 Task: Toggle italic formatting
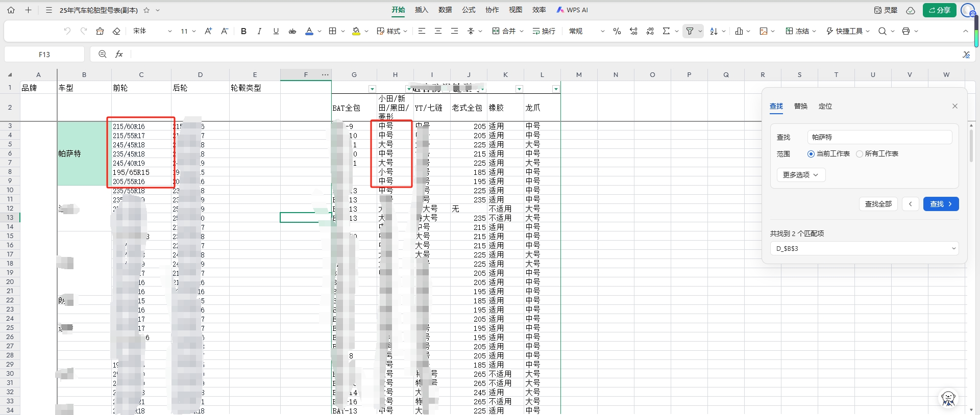point(259,31)
